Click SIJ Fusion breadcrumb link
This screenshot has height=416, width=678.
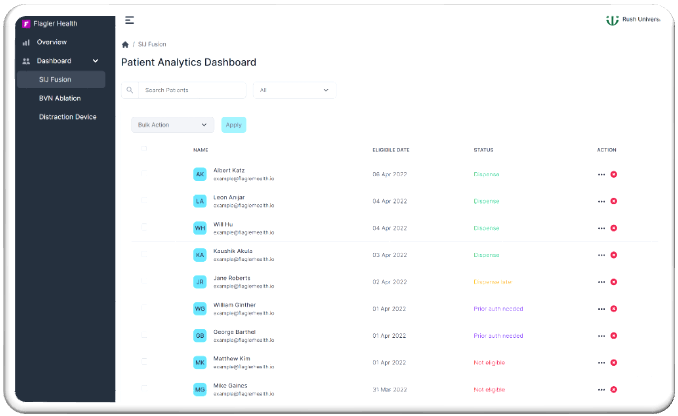point(152,44)
